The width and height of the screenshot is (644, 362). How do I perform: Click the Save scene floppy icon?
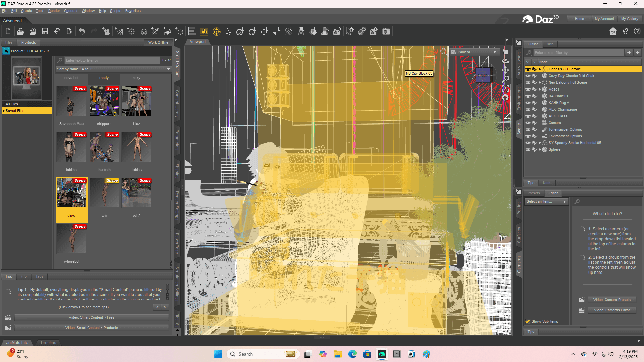click(45, 32)
